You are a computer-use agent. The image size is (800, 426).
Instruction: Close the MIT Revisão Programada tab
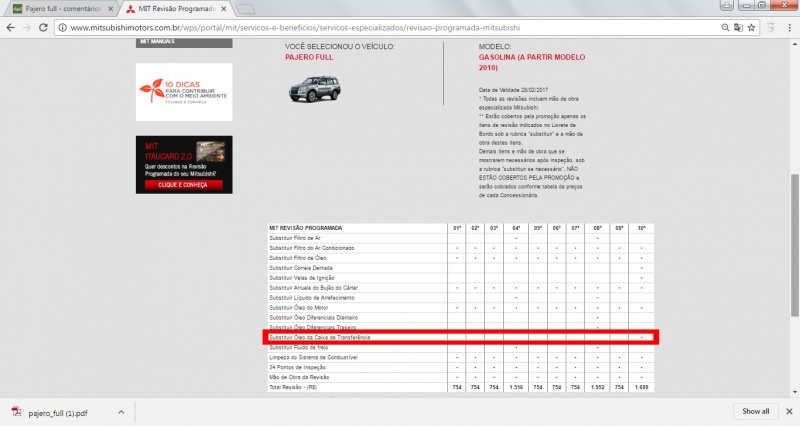[x=223, y=9]
